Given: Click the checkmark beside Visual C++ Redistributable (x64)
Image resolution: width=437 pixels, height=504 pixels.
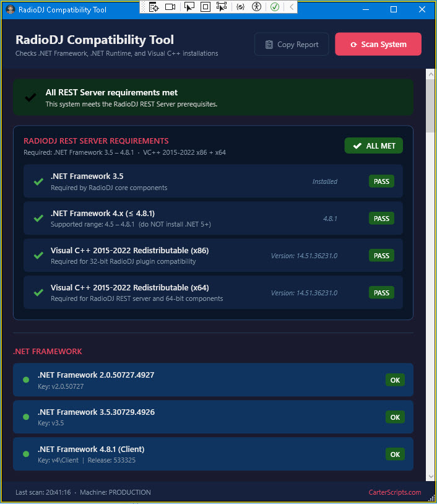Looking at the screenshot, I should click(38, 293).
